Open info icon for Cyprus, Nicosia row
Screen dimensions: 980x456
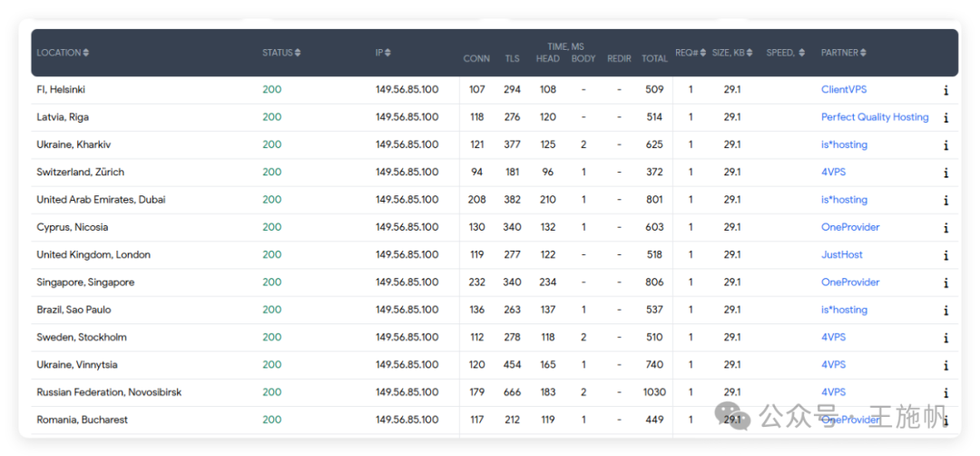pyautogui.click(x=946, y=228)
